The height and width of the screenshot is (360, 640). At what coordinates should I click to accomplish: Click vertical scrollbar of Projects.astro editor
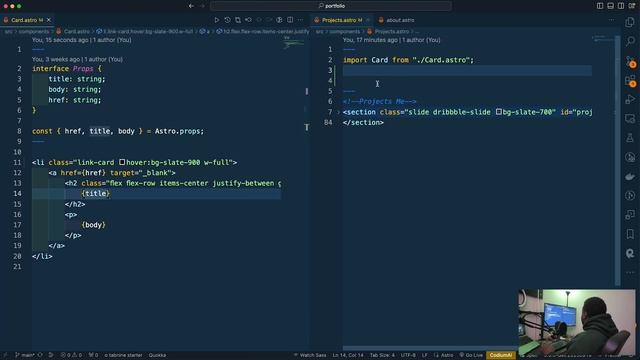coord(618,161)
